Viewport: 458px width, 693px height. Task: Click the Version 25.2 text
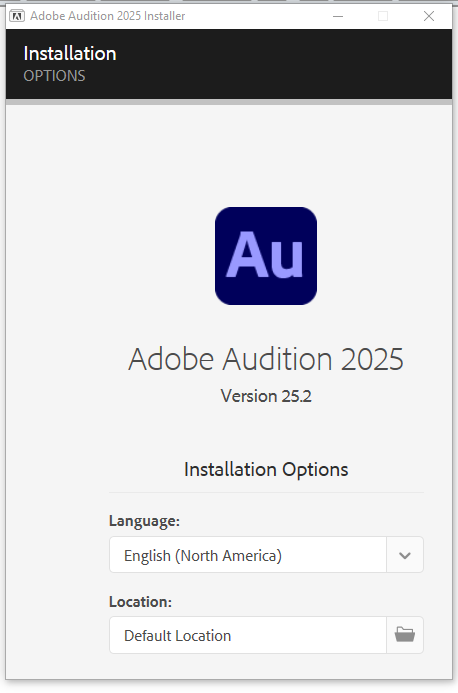(x=266, y=396)
